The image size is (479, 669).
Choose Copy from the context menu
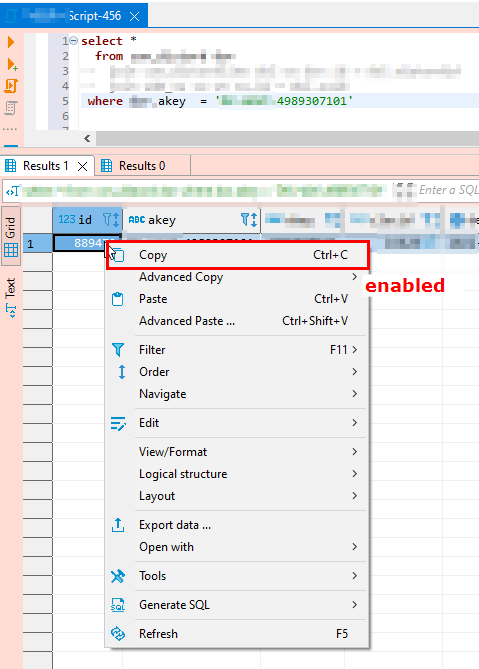click(x=237, y=255)
